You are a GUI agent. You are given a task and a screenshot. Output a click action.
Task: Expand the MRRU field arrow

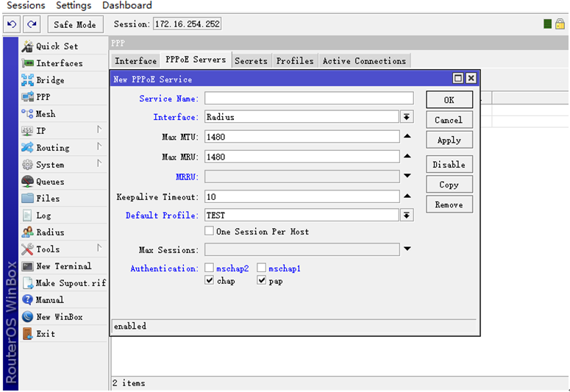[x=407, y=177]
